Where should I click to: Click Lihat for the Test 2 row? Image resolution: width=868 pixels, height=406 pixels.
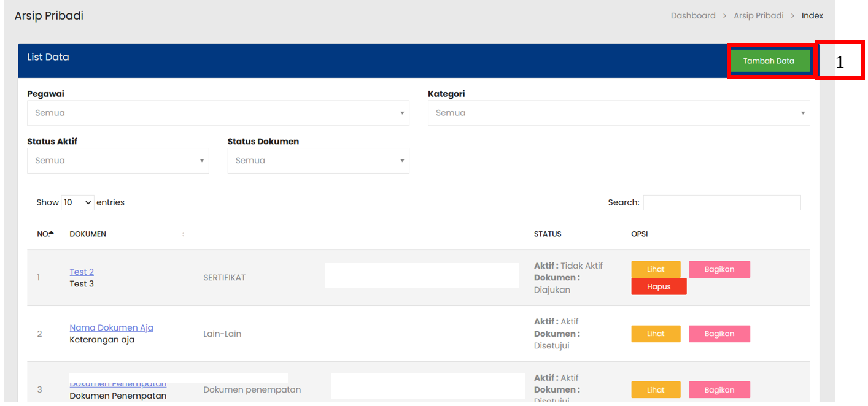pyautogui.click(x=656, y=269)
